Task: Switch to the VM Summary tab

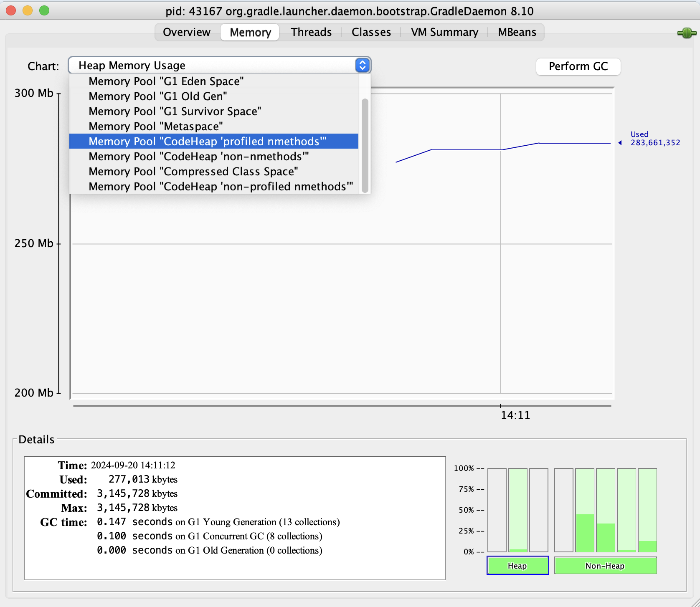Action: pyautogui.click(x=444, y=32)
